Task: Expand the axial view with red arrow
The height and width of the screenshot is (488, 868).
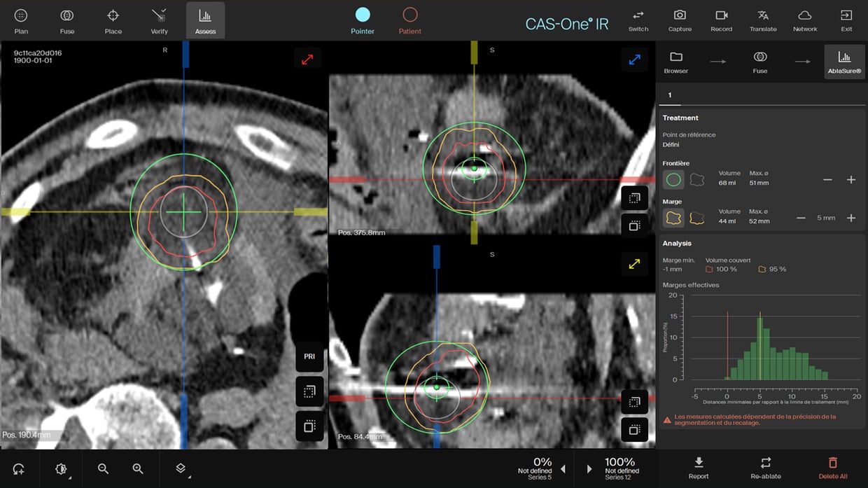Action: [x=307, y=60]
